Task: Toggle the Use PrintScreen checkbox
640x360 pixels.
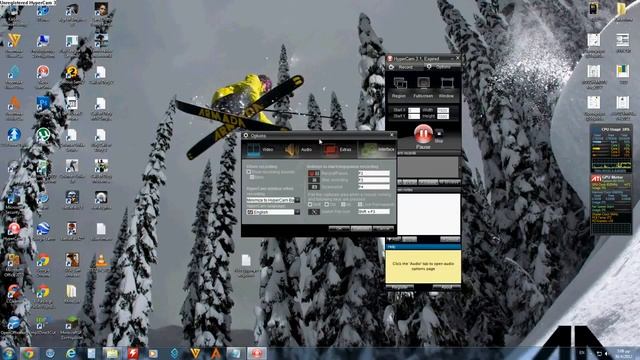Action: click(360, 204)
